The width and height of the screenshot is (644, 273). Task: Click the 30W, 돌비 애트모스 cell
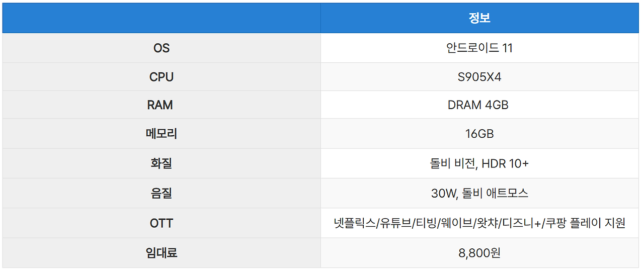(x=480, y=193)
